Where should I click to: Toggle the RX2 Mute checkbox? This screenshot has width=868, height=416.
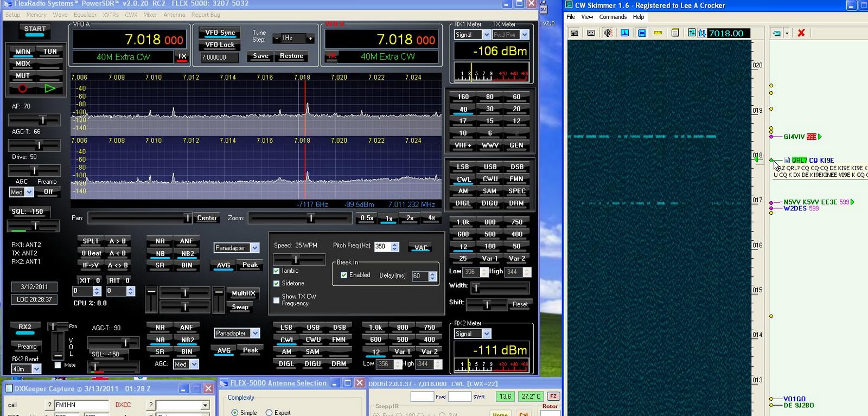coord(58,365)
